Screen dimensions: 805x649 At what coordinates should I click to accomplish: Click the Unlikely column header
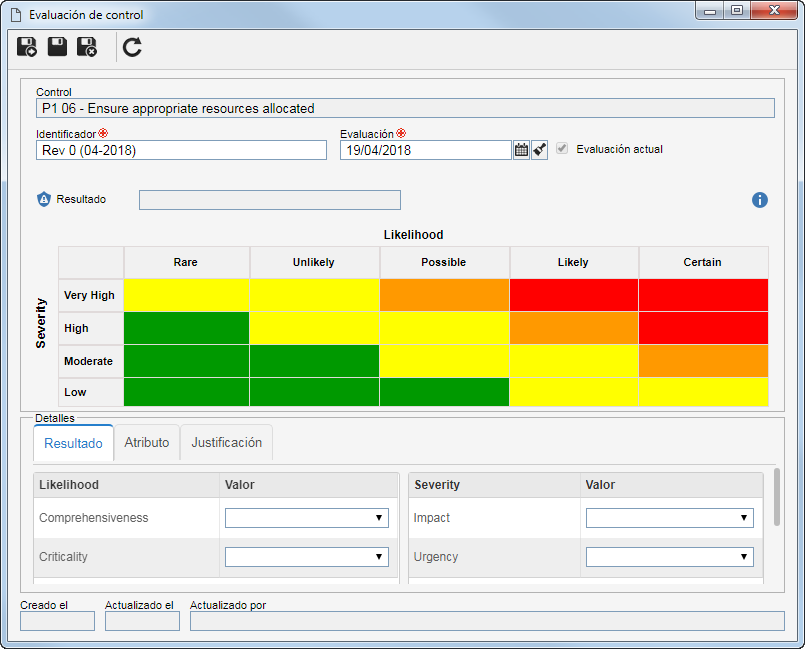(x=314, y=262)
